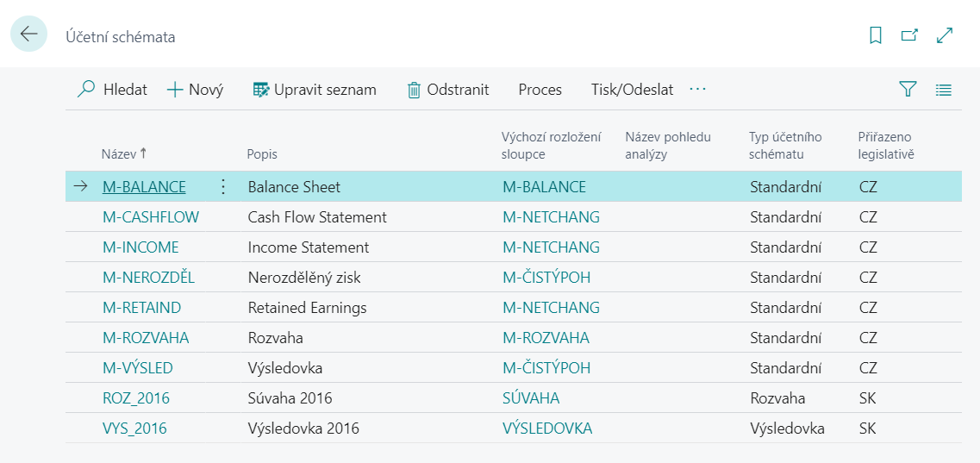Open the Proces menu
The height and width of the screenshot is (463, 980).
540,90
